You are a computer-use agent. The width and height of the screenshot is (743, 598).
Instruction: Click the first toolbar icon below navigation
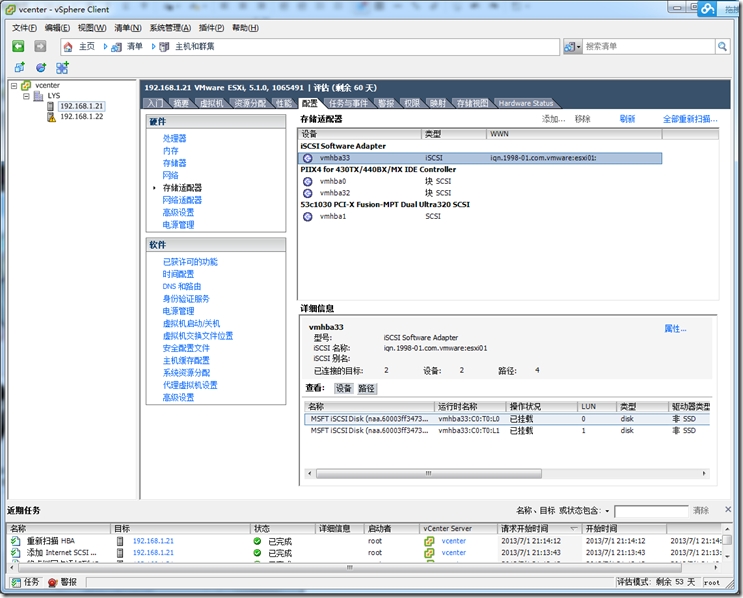(19, 67)
